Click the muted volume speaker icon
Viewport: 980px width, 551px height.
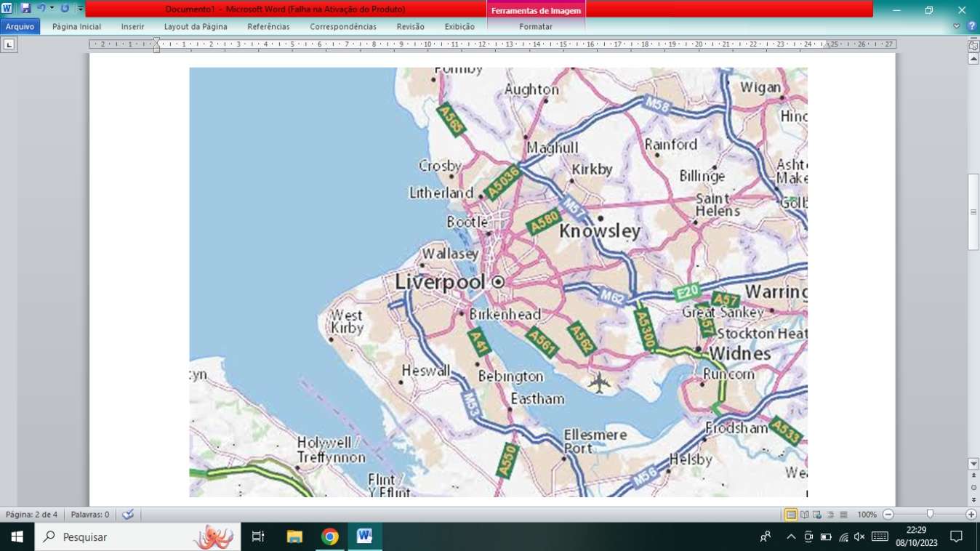(859, 537)
